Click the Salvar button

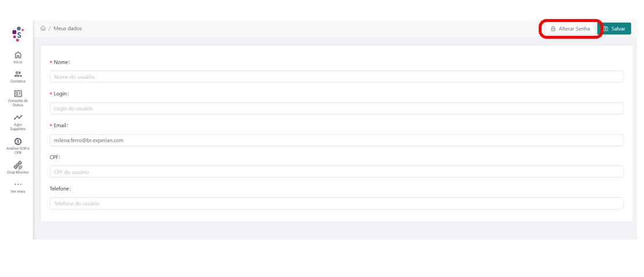614,29
